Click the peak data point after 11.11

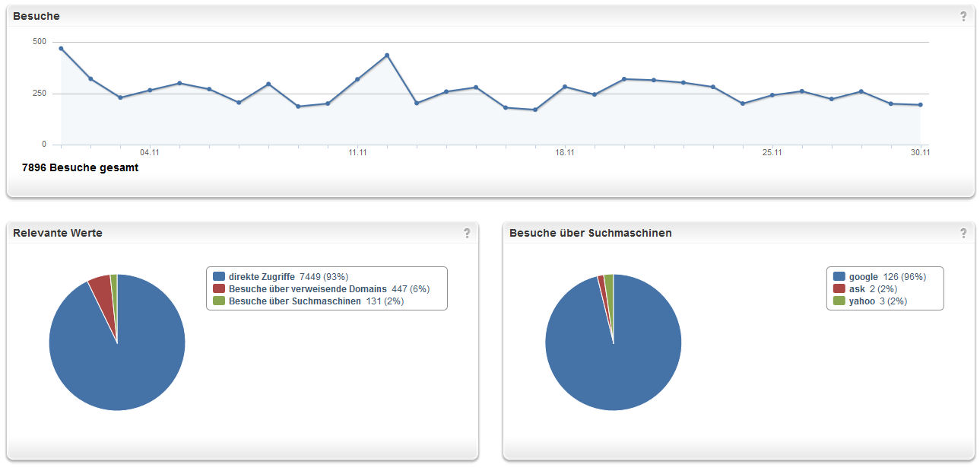point(387,55)
